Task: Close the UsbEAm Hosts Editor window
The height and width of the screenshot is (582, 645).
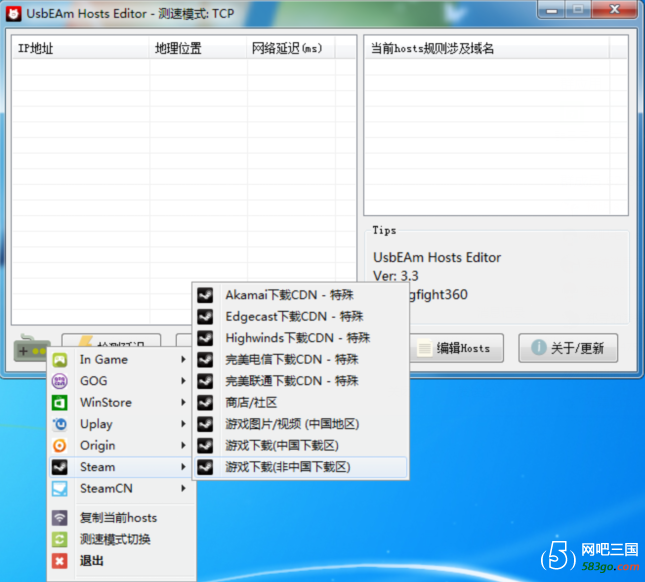Action: [x=615, y=10]
